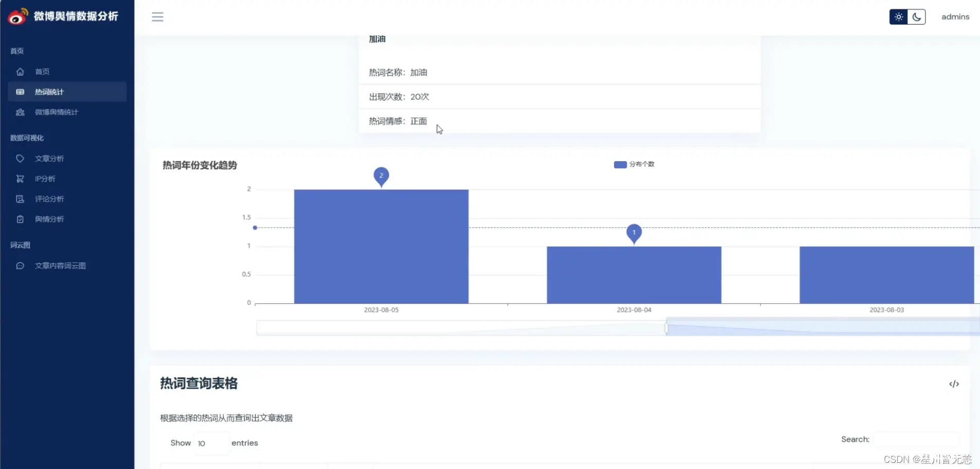Click the IP分析 cart icon
Screen dimensions: 980x469
pos(20,179)
